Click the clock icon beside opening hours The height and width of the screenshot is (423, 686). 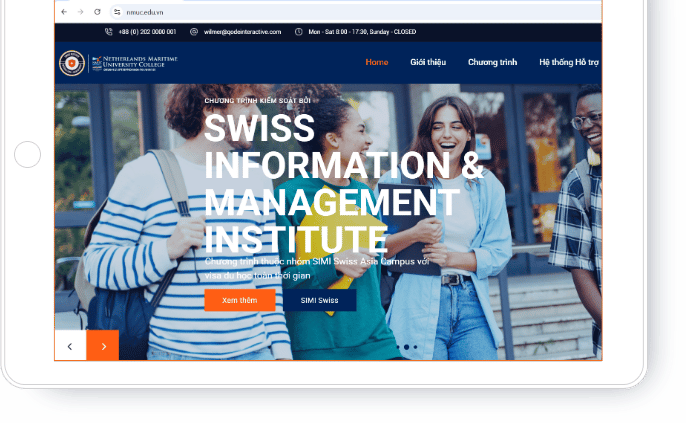299,32
